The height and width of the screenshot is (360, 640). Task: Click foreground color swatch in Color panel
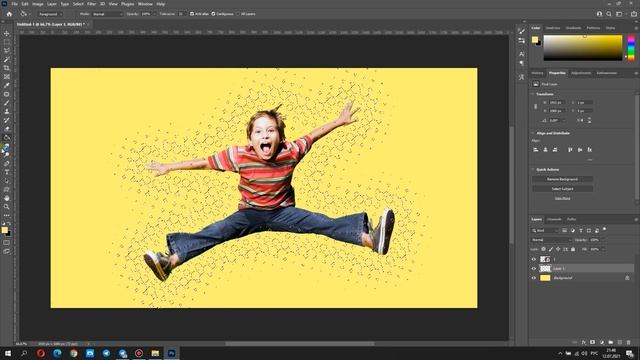click(535, 39)
